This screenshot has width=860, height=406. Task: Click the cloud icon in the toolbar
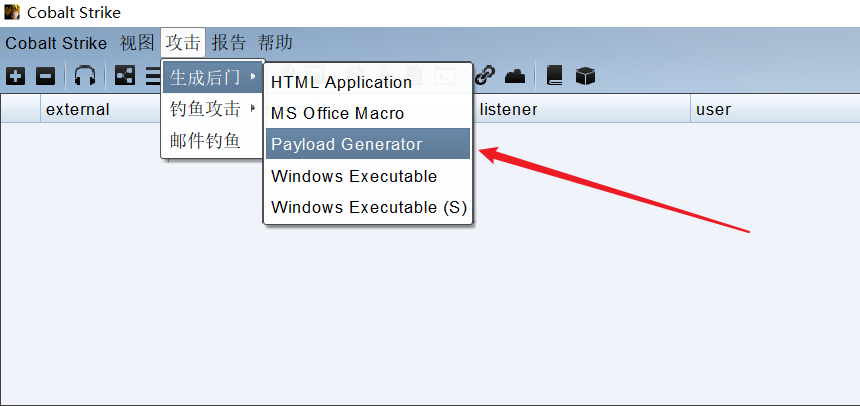click(514, 76)
